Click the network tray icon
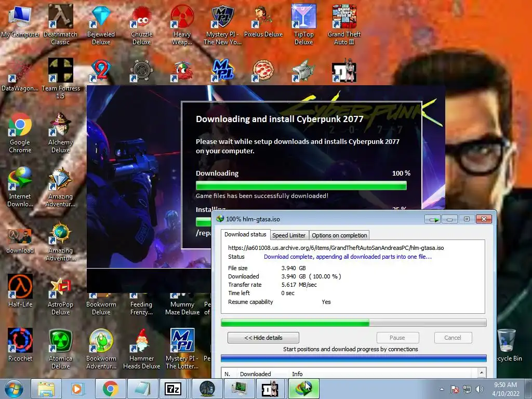Viewport: 532px width, 399px height. coord(467,389)
